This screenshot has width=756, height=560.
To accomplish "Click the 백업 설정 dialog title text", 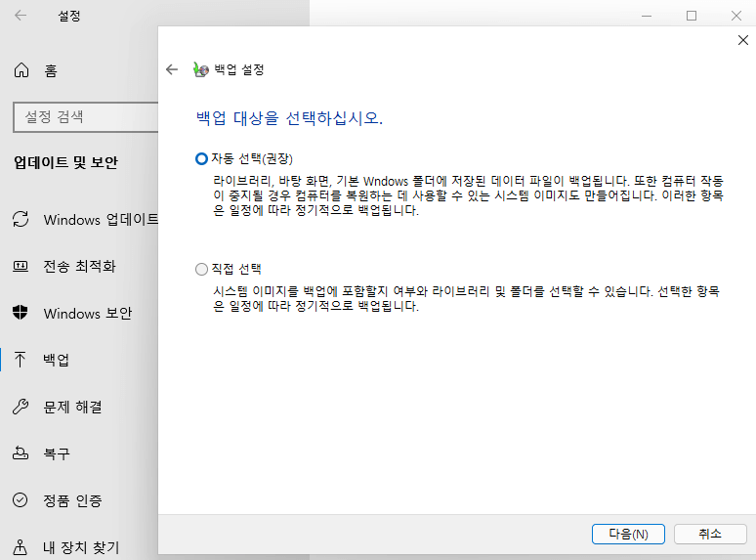I will pos(239,70).
